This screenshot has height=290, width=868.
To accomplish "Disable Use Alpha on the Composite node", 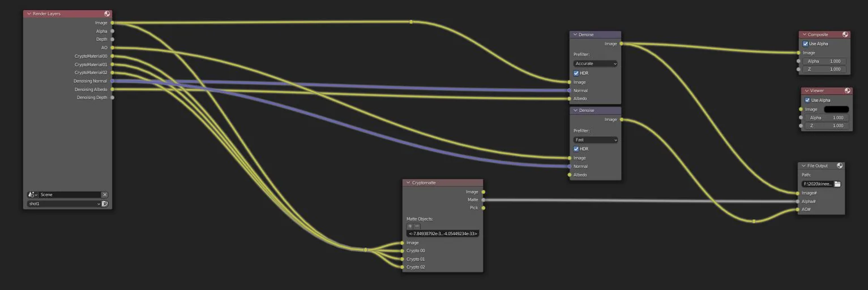I will click(806, 44).
